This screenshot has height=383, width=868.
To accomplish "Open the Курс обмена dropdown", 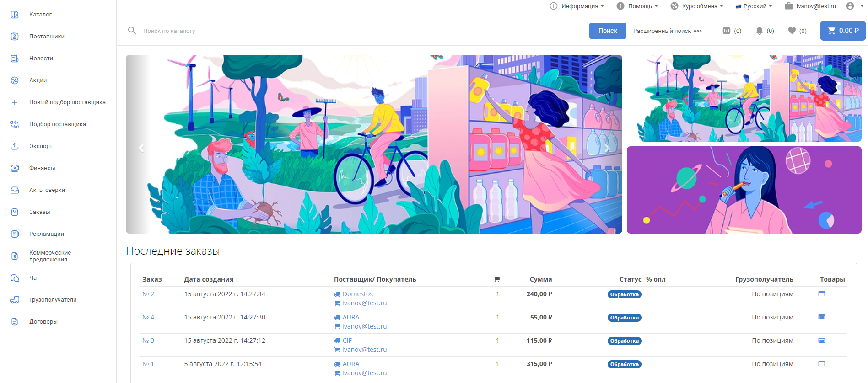I will tap(697, 6).
